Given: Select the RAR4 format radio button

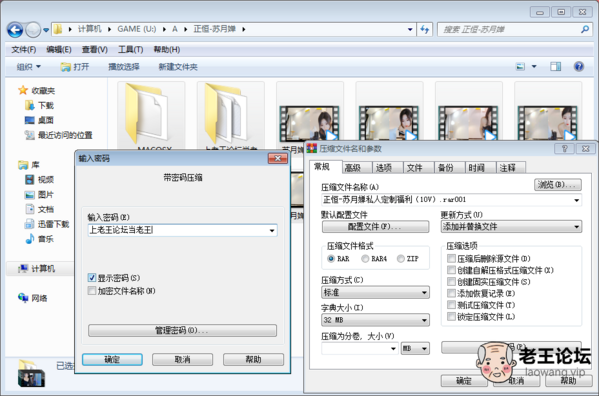Looking at the screenshot, I should pos(365,259).
